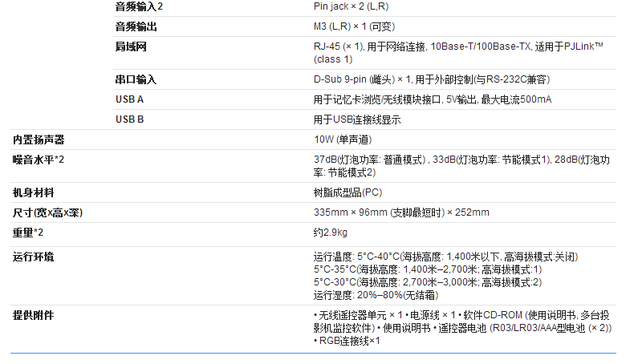
Task: Click the 音频输入2 row label
Action: click(x=138, y=6)
